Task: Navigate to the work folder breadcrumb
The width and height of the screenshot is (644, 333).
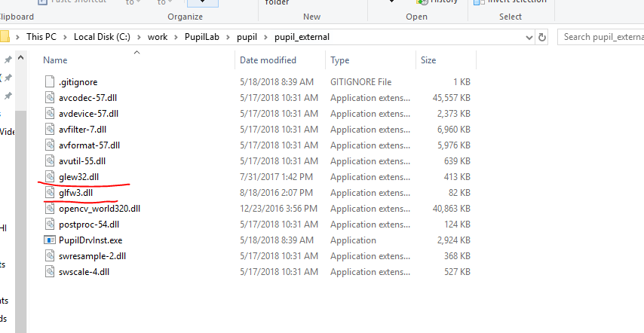Action: [x=158, y=37]
